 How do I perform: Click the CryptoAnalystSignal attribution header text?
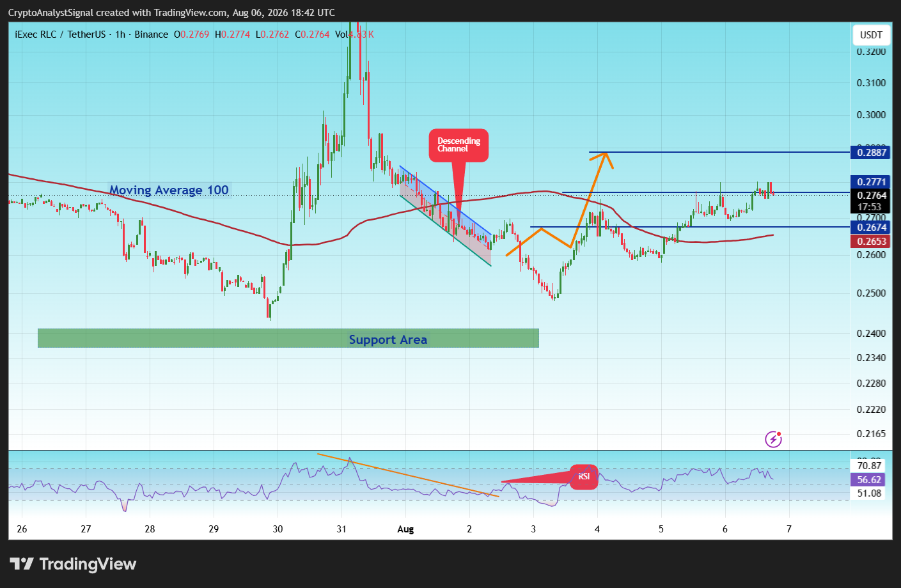(x=171, y=13)
